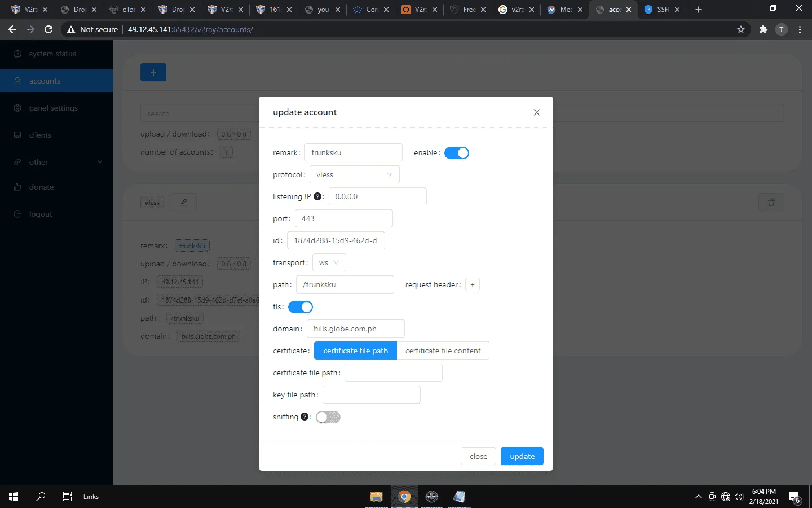Open a new browser tab
Image resolution: width=812 pixels, height=508 pixels.
click(699, 10)
